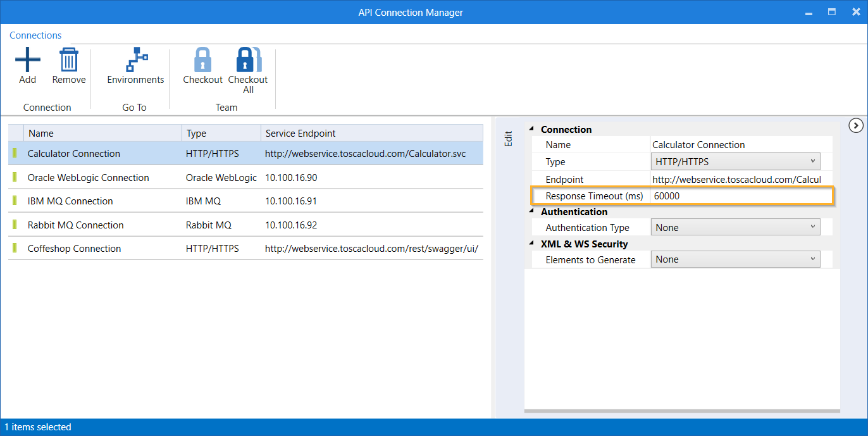Open the Connections ribbon tab
This screenshot has height=436, width=868.
click(35, 35)
